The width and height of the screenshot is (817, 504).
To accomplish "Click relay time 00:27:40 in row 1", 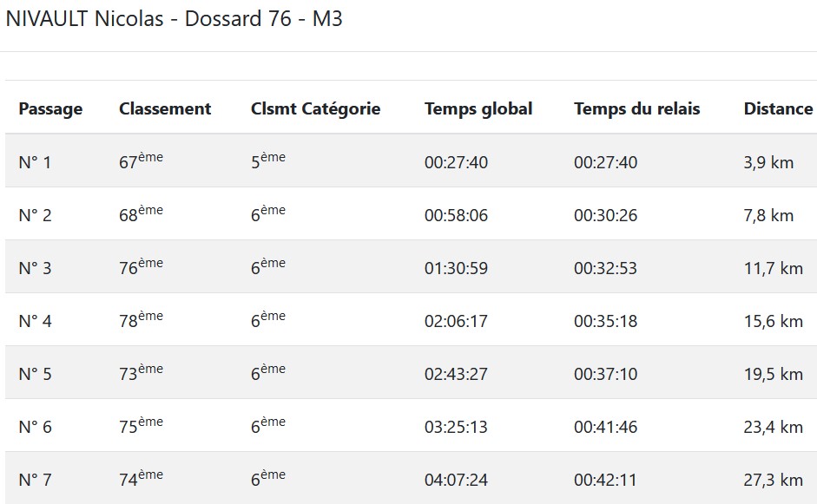I will (605, 162).
